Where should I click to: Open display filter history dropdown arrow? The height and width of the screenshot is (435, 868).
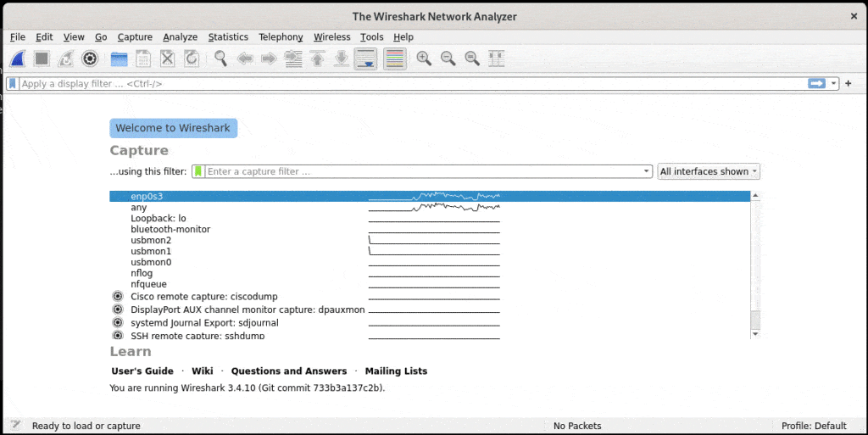[x=833, y=84]
